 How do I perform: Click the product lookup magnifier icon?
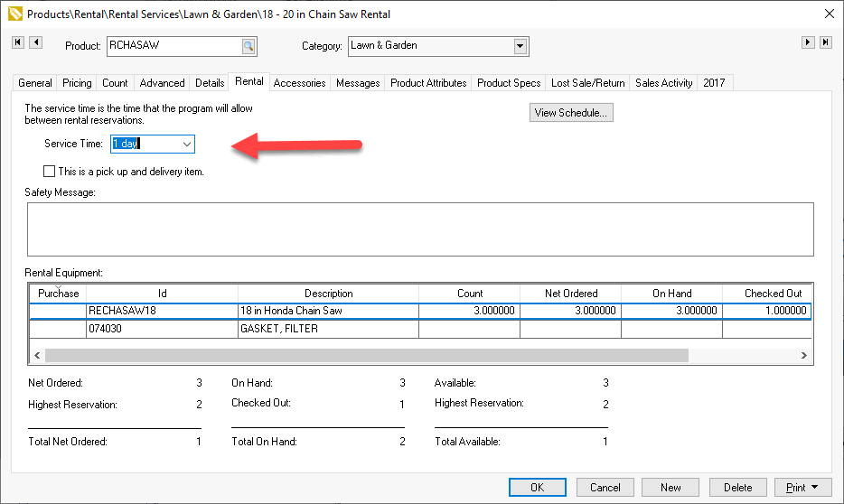(x=248, y=46)
